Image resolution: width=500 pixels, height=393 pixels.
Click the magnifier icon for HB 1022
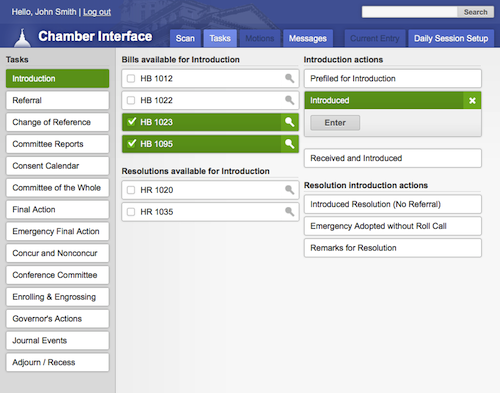[x=289, y=100]
